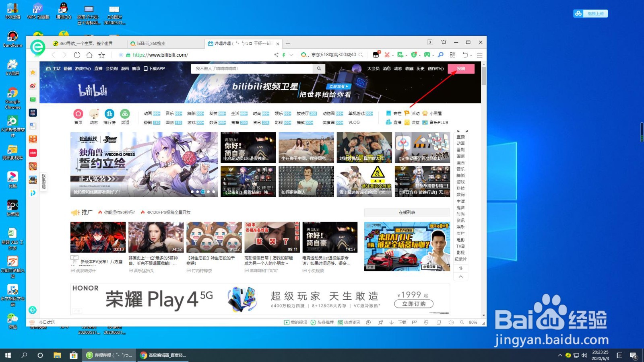Expand the address bar dropdown arrow
644x362 pixels.
click(291, 55)
